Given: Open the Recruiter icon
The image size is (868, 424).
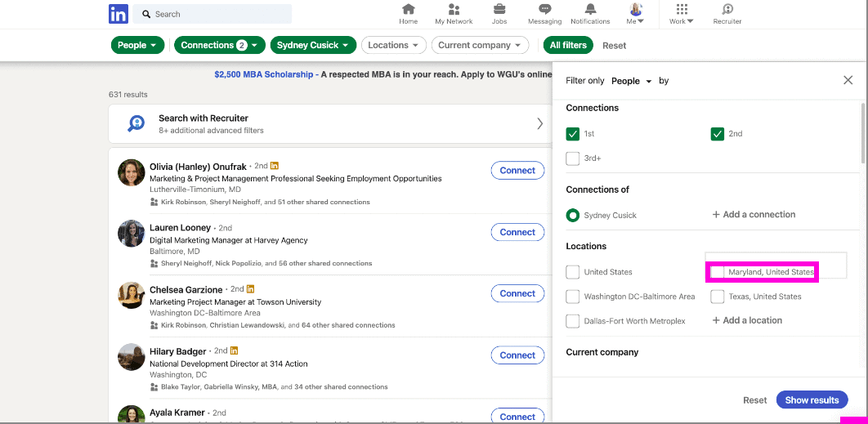Looking at the screenshot, I should coord(727,10).
